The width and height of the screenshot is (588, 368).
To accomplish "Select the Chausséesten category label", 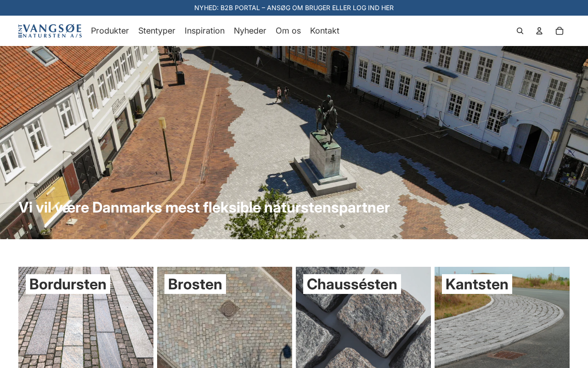I will [x=352, y=284].
